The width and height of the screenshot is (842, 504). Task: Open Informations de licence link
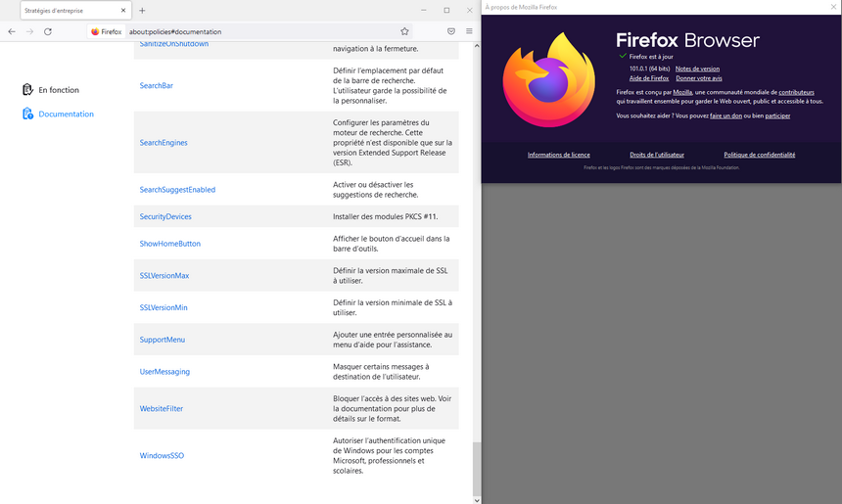pyautogui.click(x=558, y=155)
